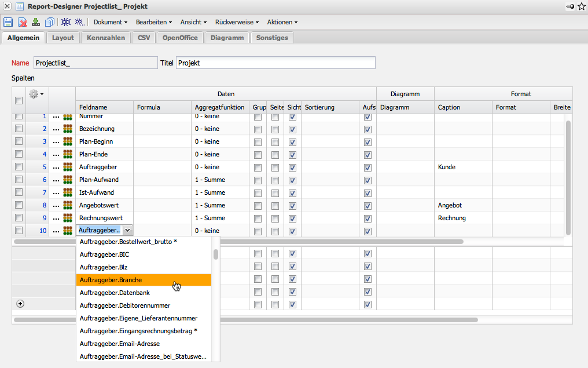Click the copy documents toolbar icon

(x=50, y=22)
